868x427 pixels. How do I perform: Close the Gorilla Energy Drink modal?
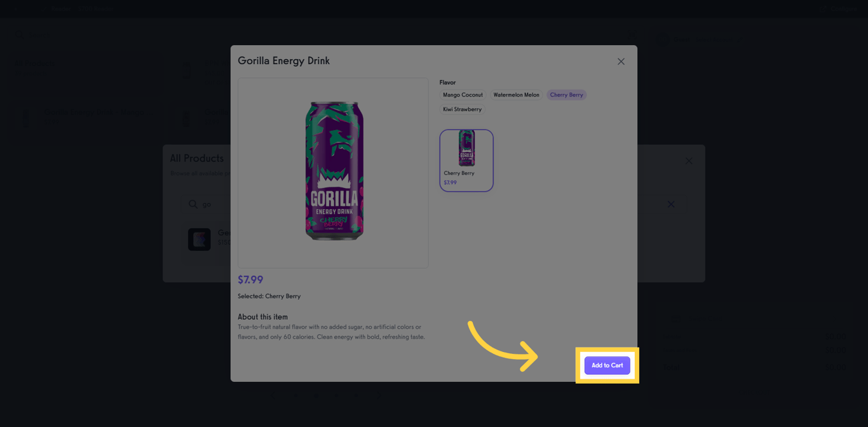point(621,61)
